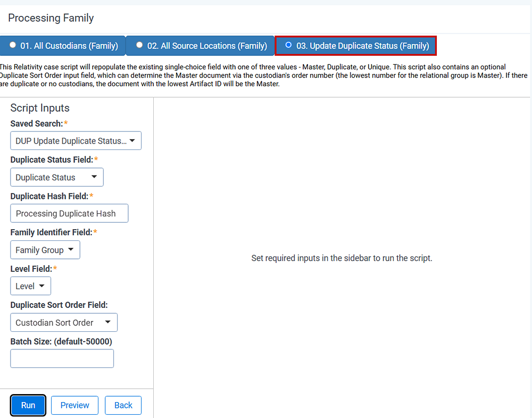
Task: Open the Custodian Sort Order dropdown
Action: pyautogui.click(x=64, y=322)
